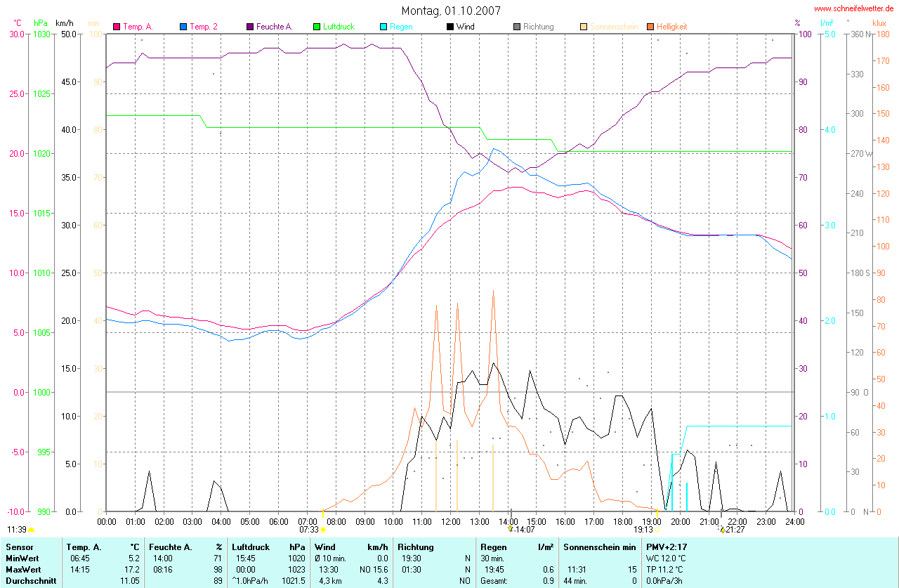Click the Richtung column header in table
The height and width of the screenshot is (588, 899).
click(x=416, y=547)
